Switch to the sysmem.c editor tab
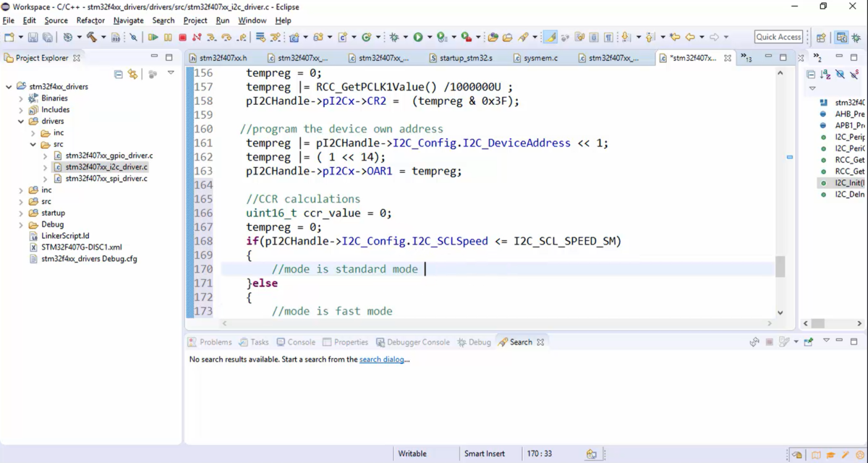868x463 pixels. (535, 58)
